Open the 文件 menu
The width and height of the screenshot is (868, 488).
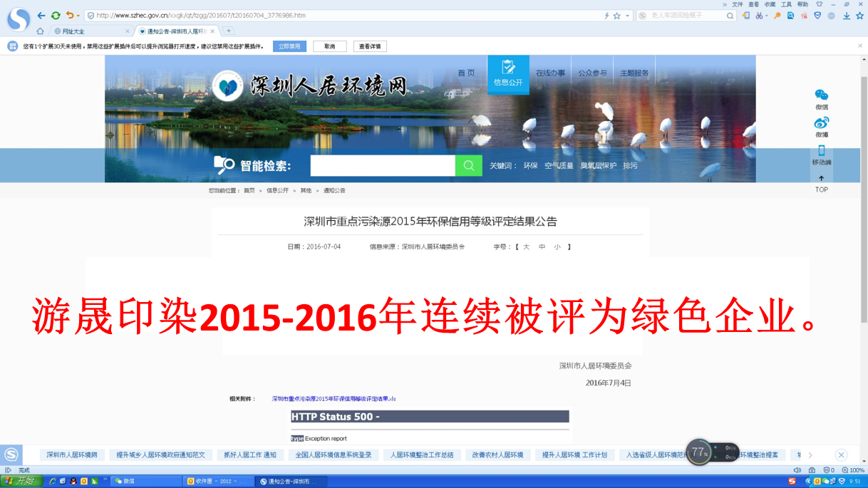tap(737, 4)
